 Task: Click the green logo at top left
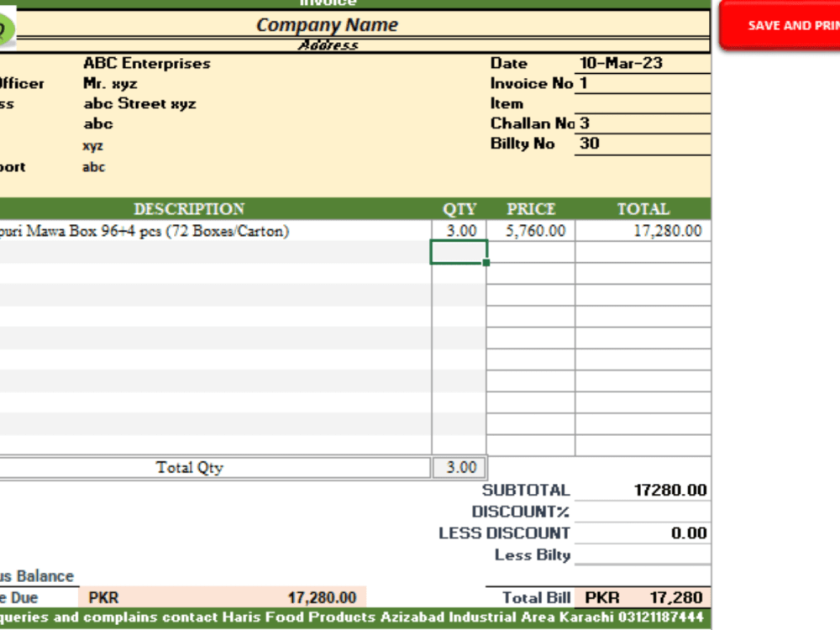coord(7,28)
